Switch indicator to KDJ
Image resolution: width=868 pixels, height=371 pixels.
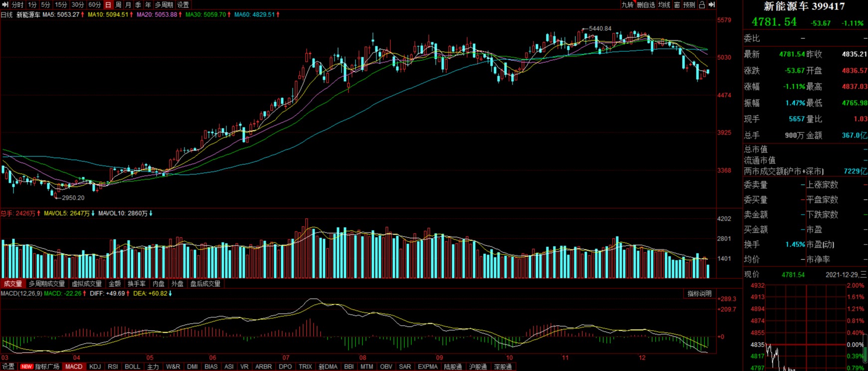point(95,367)
